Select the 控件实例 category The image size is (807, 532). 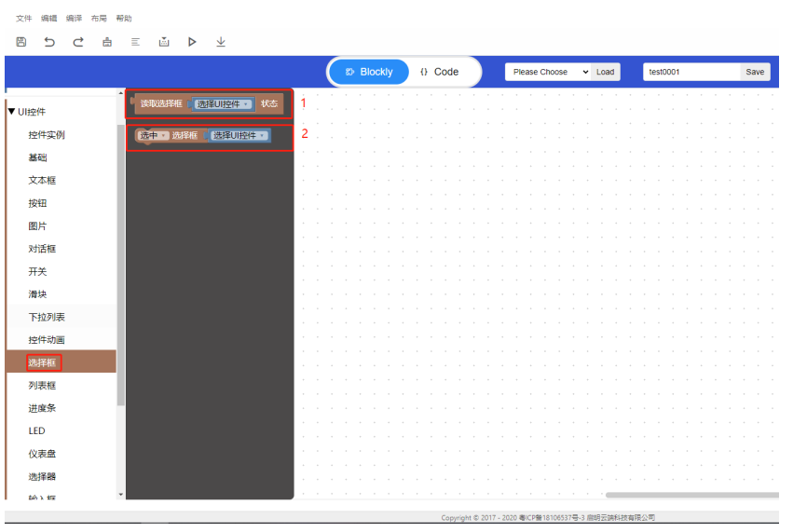tap(47, 135)
